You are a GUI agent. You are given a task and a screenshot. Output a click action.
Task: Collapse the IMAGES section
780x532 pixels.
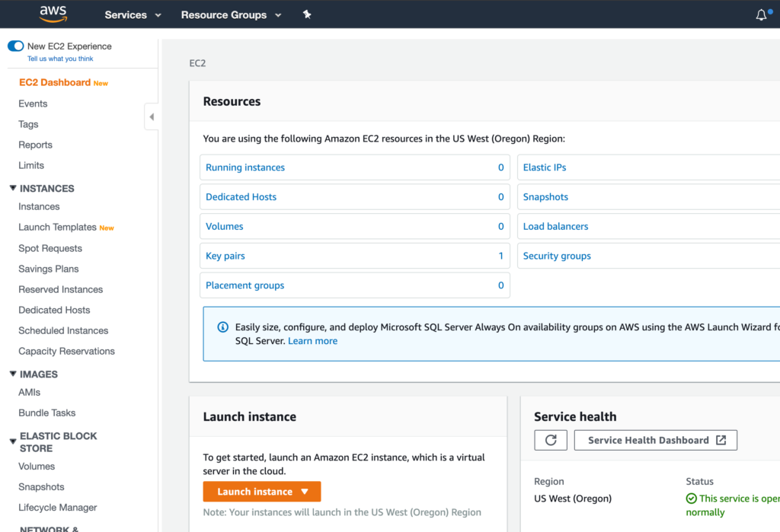[x=13, y=374]
